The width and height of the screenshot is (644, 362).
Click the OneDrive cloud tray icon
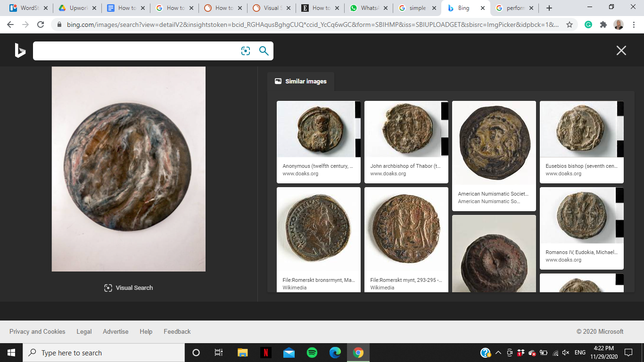point(532,353)
